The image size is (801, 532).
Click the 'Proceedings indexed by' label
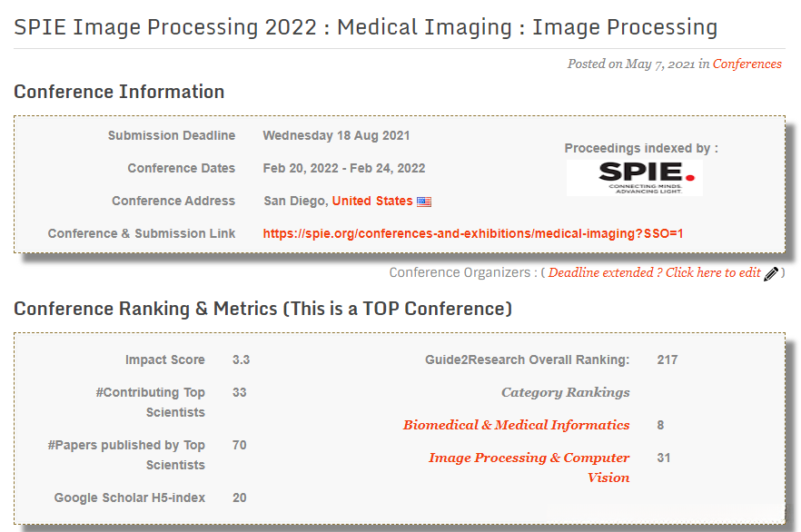pyautogui.click(x=640, y=148)
